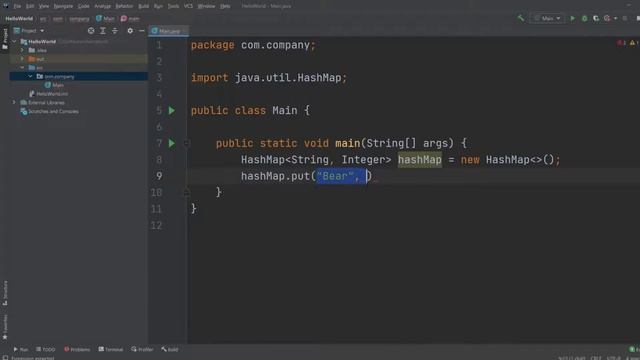Viewport: 640px width, 360px height.
Task: Open the profiler run options dropdown arrow
Action: coord(616,18)
